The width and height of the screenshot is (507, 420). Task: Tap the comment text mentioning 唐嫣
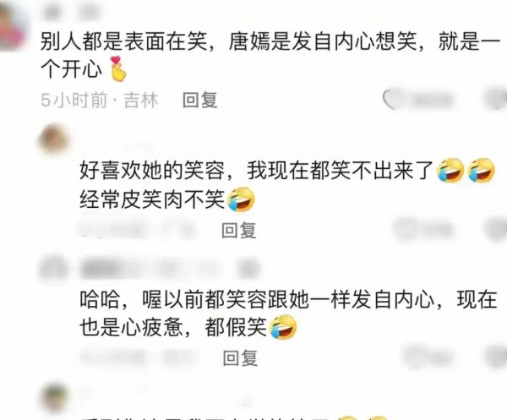[x=270, y=56]
